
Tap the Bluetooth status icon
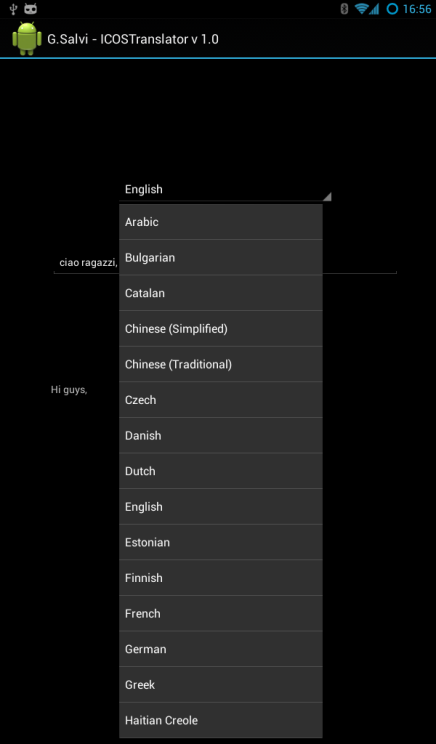(344, 9)
